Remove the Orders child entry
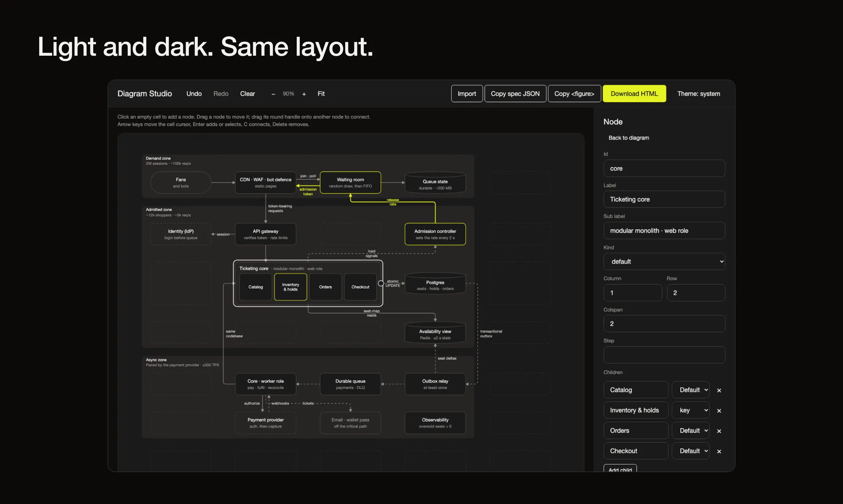843x504 pixels. [719, 431]
